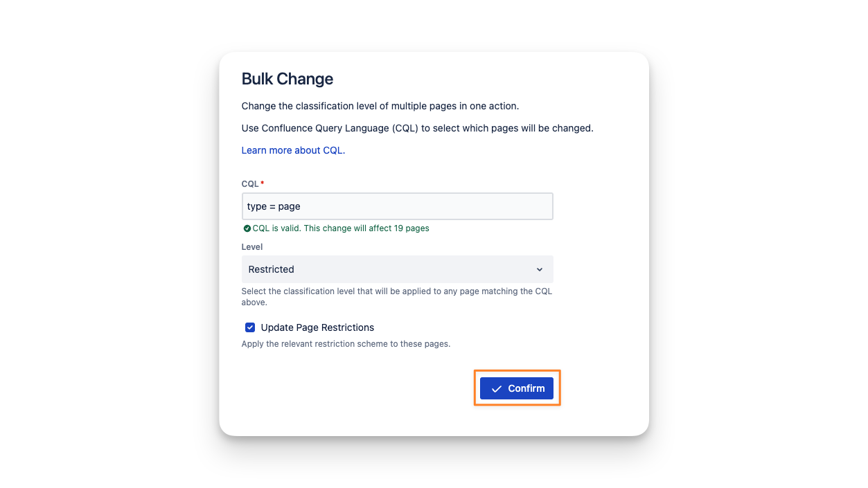
Task: Open the Level dropdown
Action: [x=397, y=269]
